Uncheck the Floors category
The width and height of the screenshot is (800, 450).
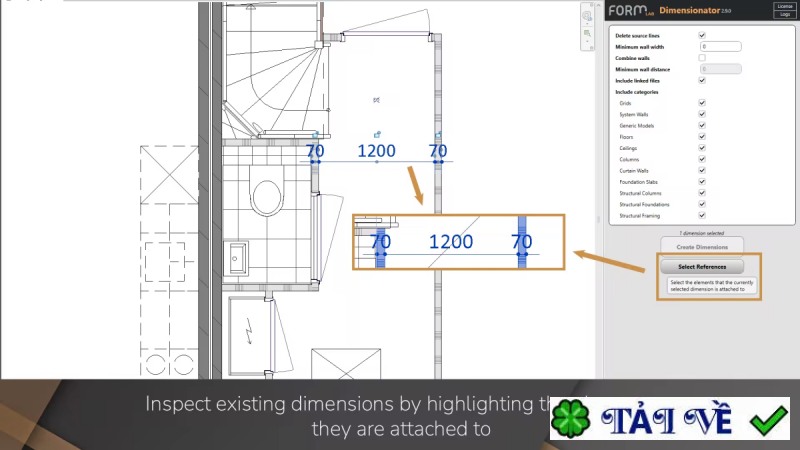pos(702,136)
